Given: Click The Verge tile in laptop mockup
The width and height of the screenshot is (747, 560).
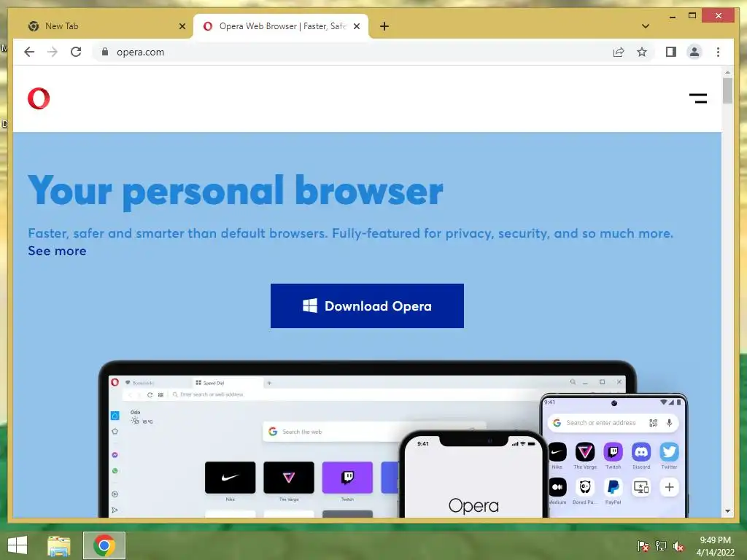Looking at the screenshot, I should [289, 478].
